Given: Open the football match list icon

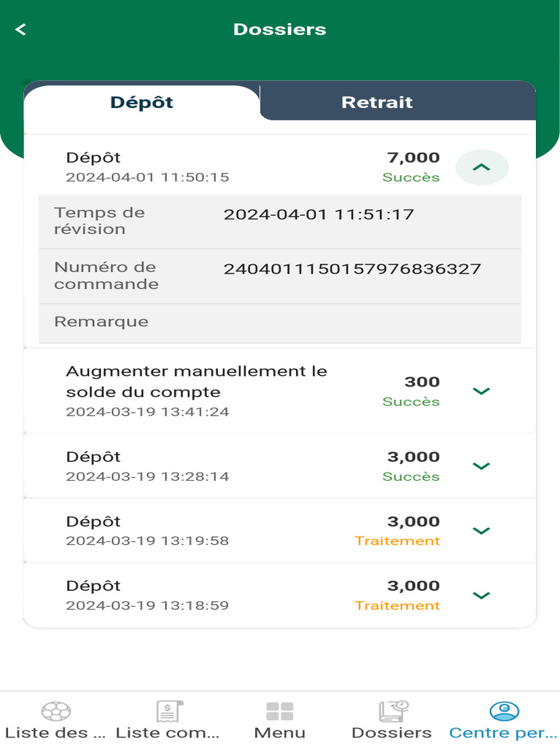Looking at the screenshot, I should [x=55, y=711].
